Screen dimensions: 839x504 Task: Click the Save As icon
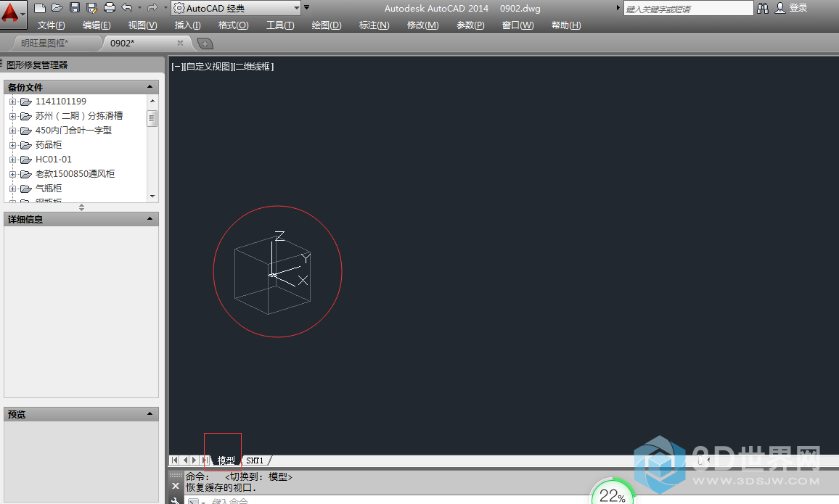pos(92,7)
